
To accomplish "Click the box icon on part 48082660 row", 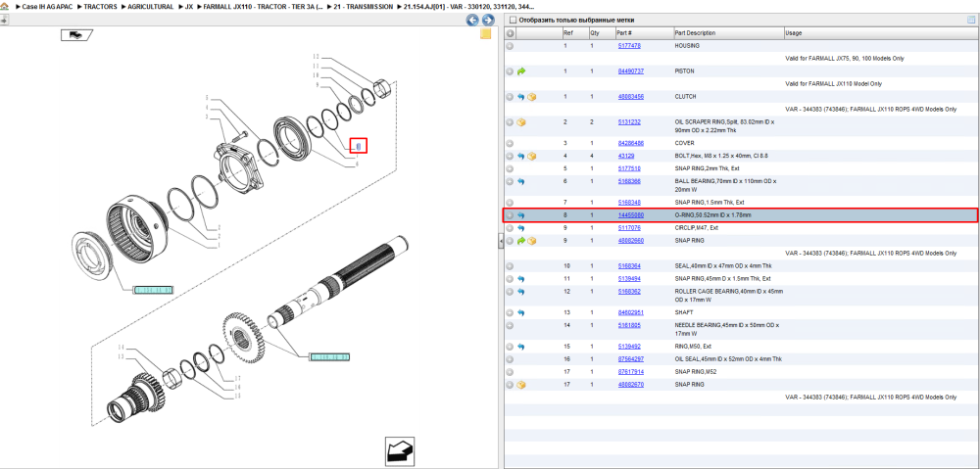I will point(532,241).
